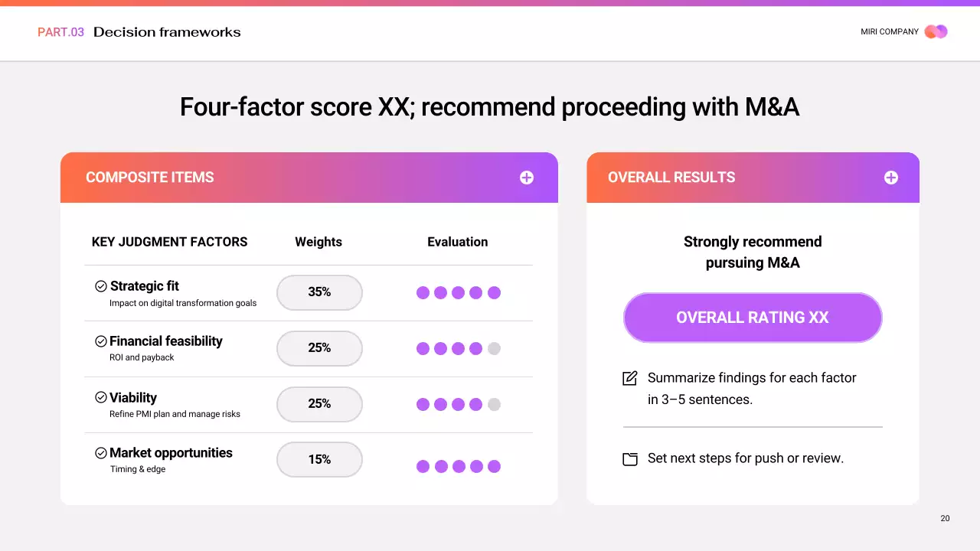Click the pencil edit icon beside Summarize findings

(630, 378)
